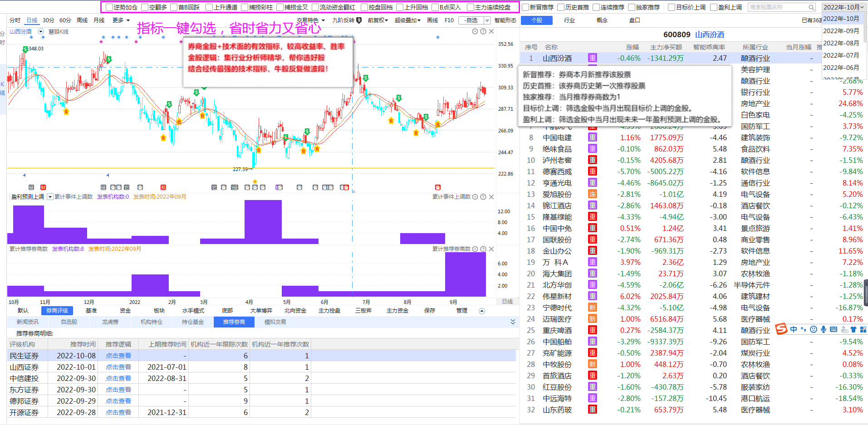This screenshot has height=425, width=868.
Task: Click 点击查看 link for 开源证券
Action: (x=118, y=412)
